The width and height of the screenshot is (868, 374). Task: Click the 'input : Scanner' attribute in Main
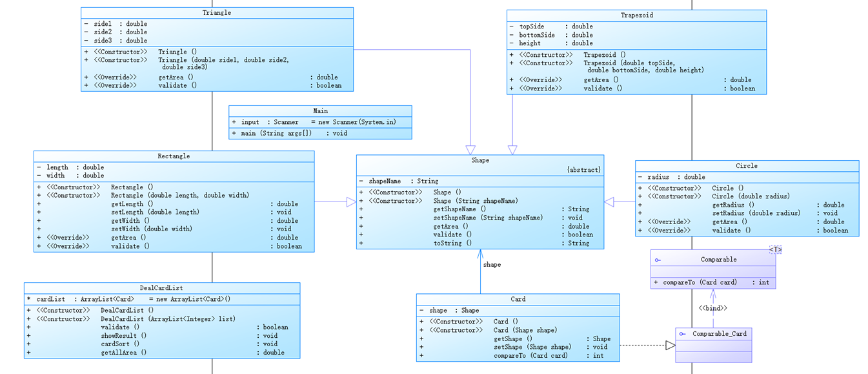point(314,122)
